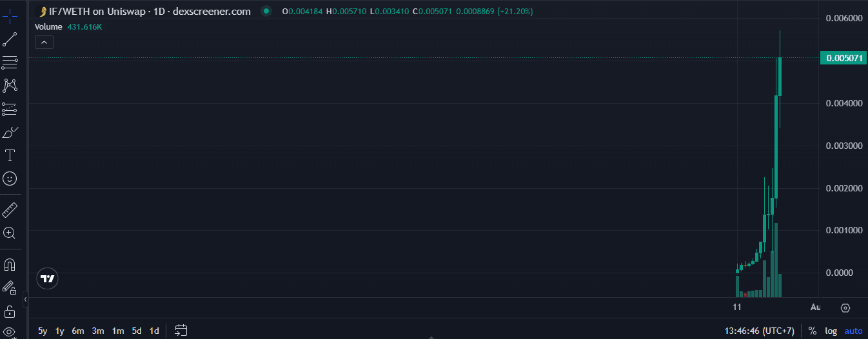Click the latest green candlestick
The width and height of the screenshot is (868, 339).
pos(780,77)
